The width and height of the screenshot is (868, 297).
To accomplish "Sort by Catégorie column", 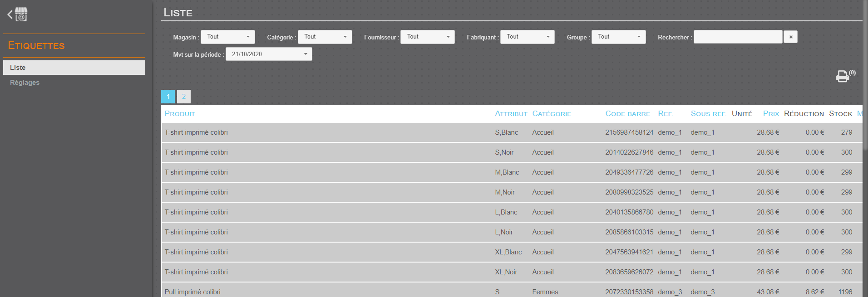I will pyautogui.click(x=552, y=114).
